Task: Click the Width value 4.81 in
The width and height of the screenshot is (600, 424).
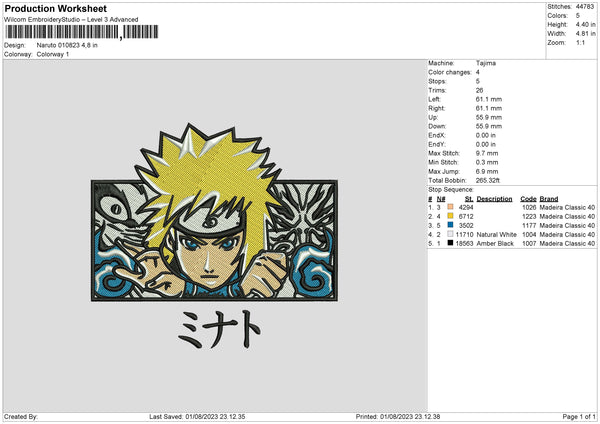Action: [x=585, y=34]
